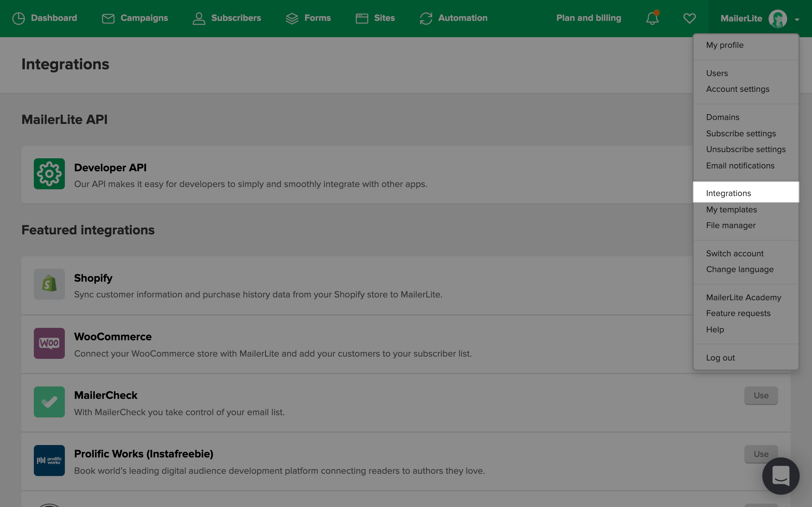Click the Prolific Works logo icon
The image size is (812, 507).
click(49, 460)
